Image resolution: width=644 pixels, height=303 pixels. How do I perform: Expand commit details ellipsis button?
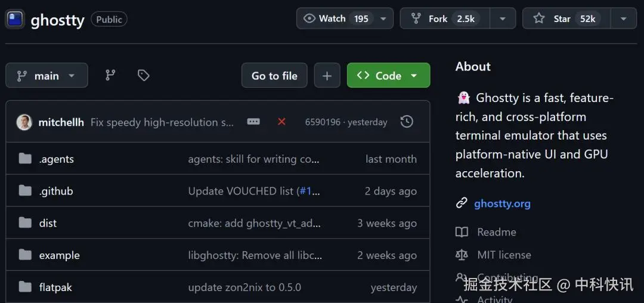[253, 122]
